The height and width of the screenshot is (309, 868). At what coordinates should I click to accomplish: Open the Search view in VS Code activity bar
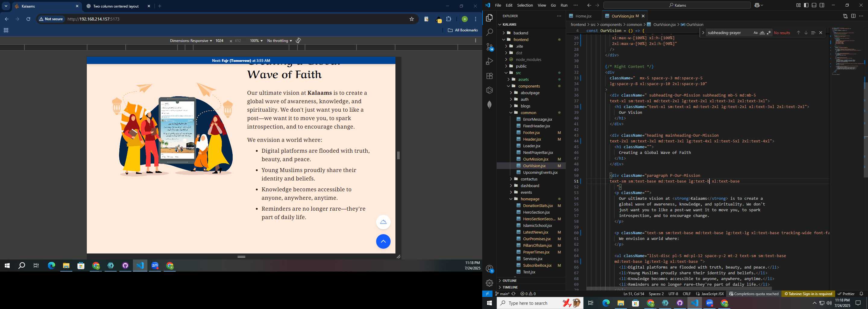point(489,32)
